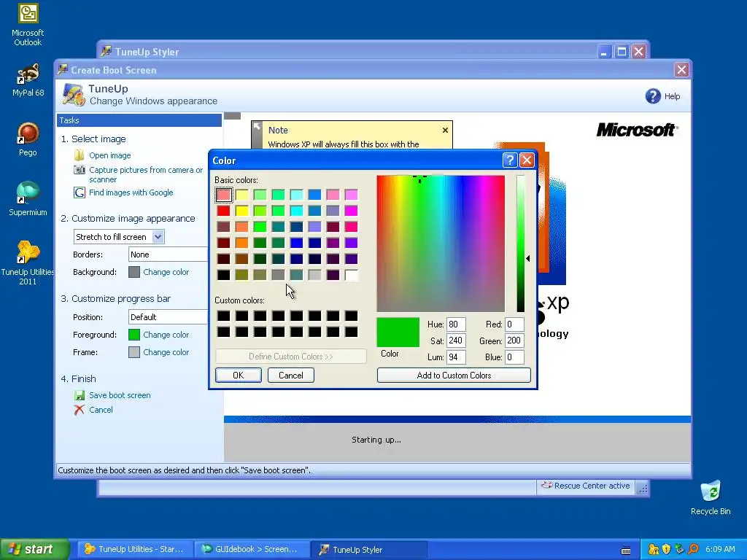Viewport: 747px width, 560px height.
Task: Pick the selected pink basic color swatch
Action: 223,194
